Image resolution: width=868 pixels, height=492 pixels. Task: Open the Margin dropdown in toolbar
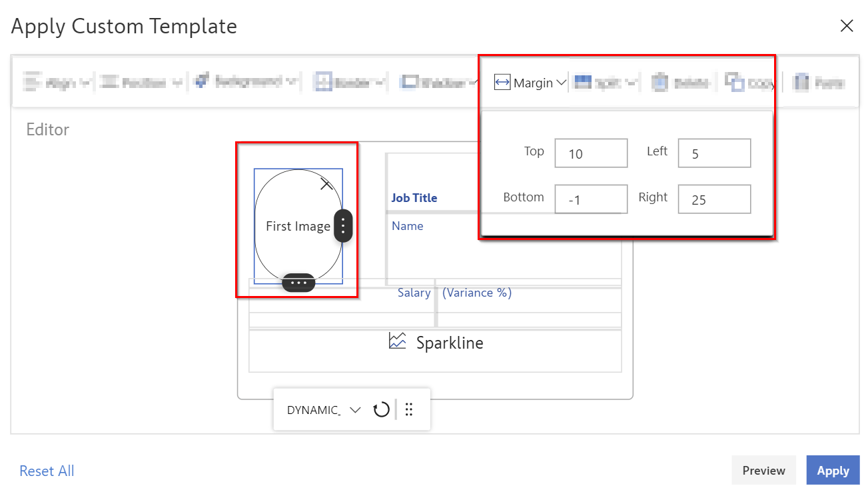click(x=560, y=83)
